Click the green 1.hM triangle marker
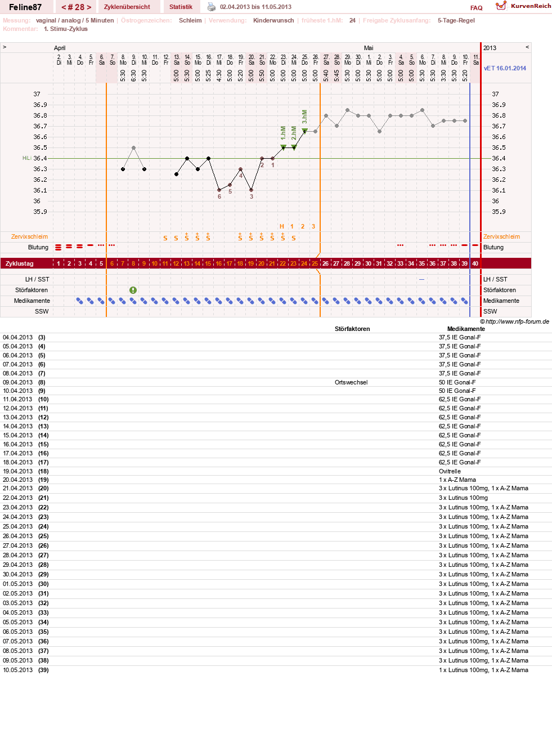 pos(283,147)
